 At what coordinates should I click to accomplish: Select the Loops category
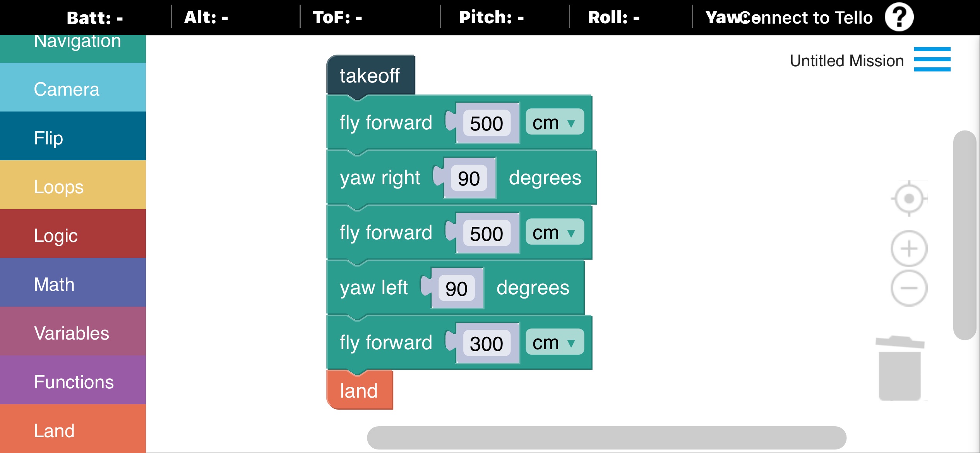(x=73, y=187)
